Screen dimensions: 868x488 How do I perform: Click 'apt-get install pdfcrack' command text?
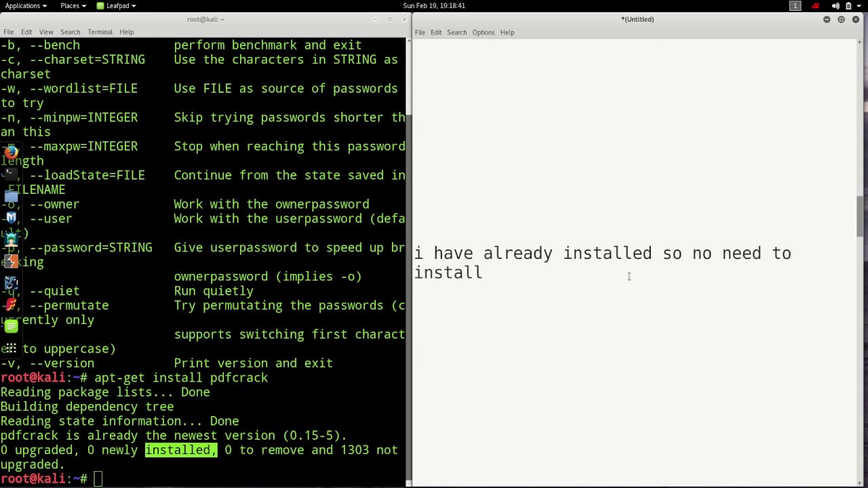[x=181, y=378]
